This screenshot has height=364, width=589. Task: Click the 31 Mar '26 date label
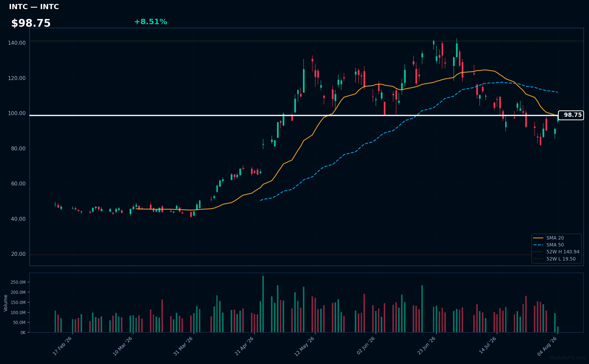tap(183, 346)
